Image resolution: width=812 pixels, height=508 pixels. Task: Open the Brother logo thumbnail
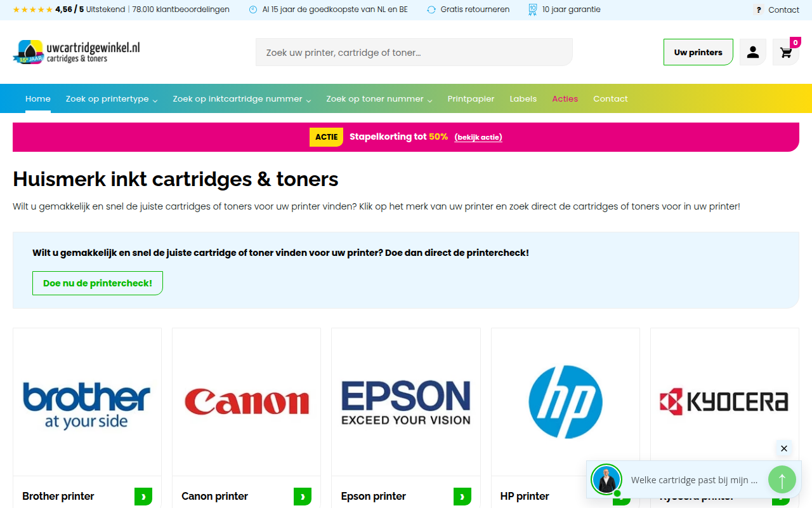(x=87, y=402)
